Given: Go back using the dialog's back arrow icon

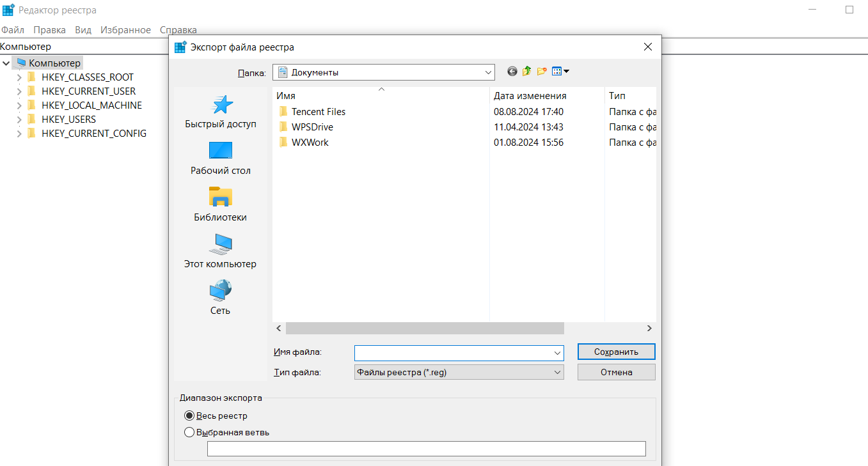Looking at the screenshot, I should click(512, 72).
